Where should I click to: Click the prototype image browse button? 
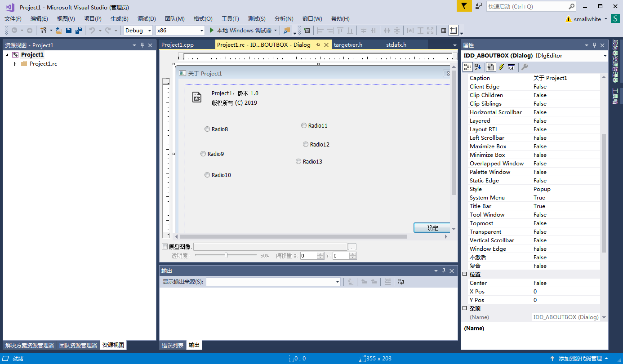point(352,246)
